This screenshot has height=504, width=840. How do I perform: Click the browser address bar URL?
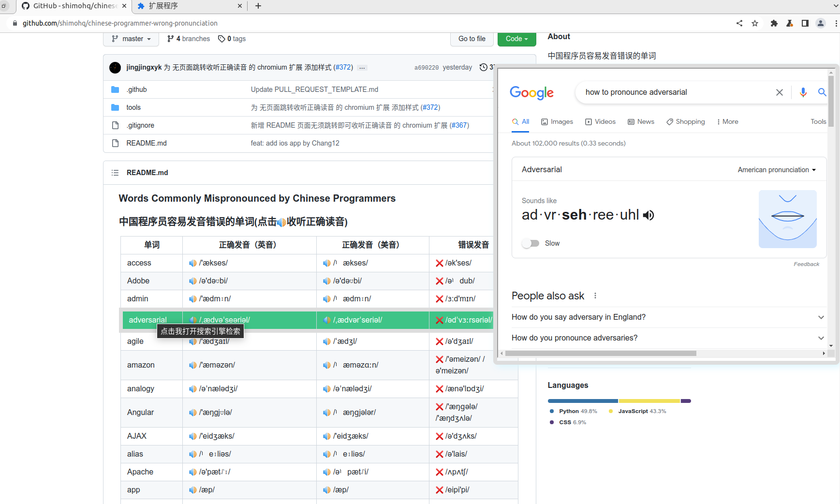[x=120, y=23]
